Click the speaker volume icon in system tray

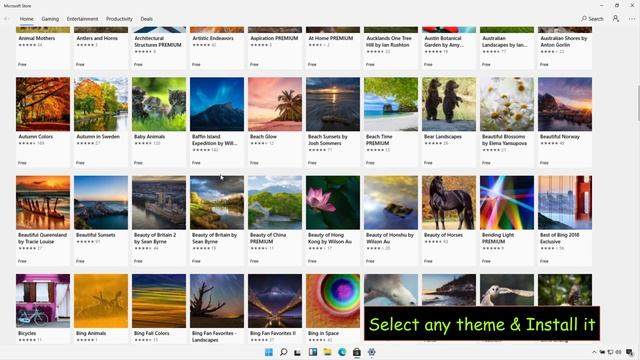[x=618, y=352]
